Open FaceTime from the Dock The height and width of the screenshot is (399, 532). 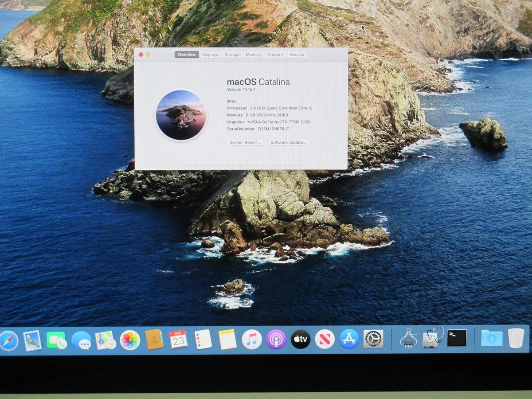(56, 340)
